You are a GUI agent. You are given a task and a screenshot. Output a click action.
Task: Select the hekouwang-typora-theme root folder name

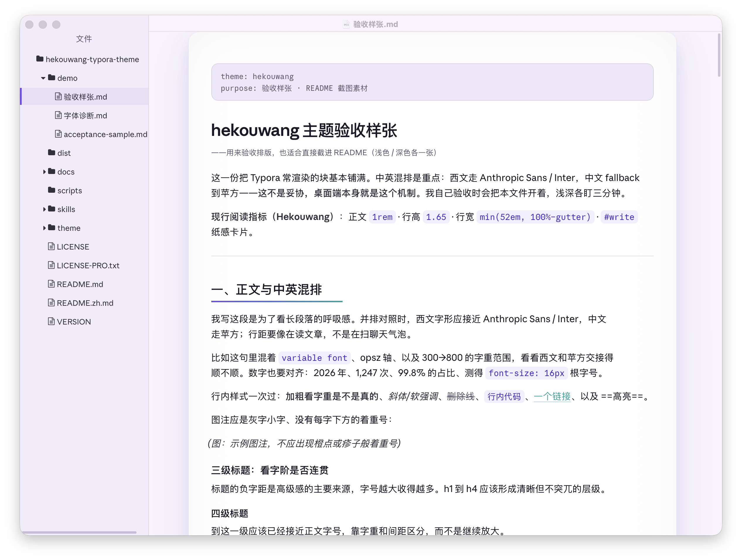coord(92,60)
